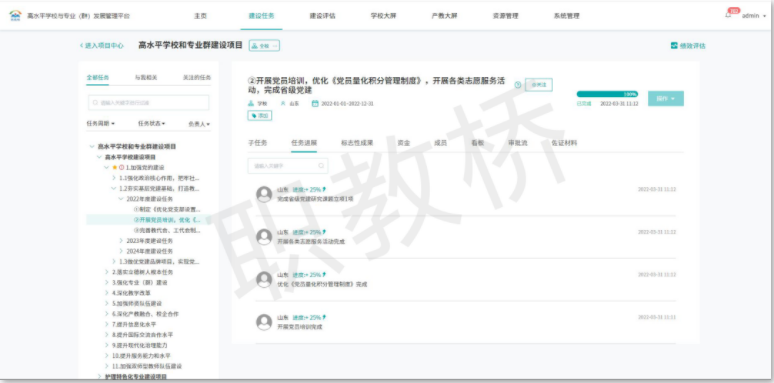Click the avatar beside 完成省级党建研究课题立项1项
This screenshot has height=383, width=774.
(264, 194)
